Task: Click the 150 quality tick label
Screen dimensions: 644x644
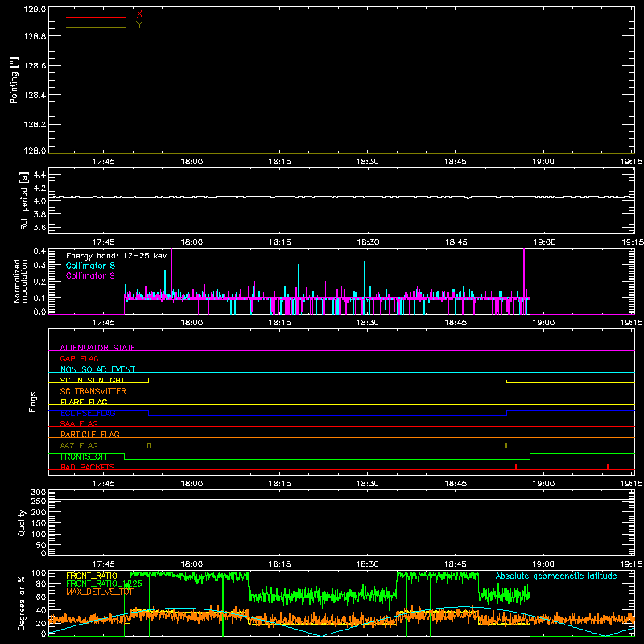Action: coord(39,522)
